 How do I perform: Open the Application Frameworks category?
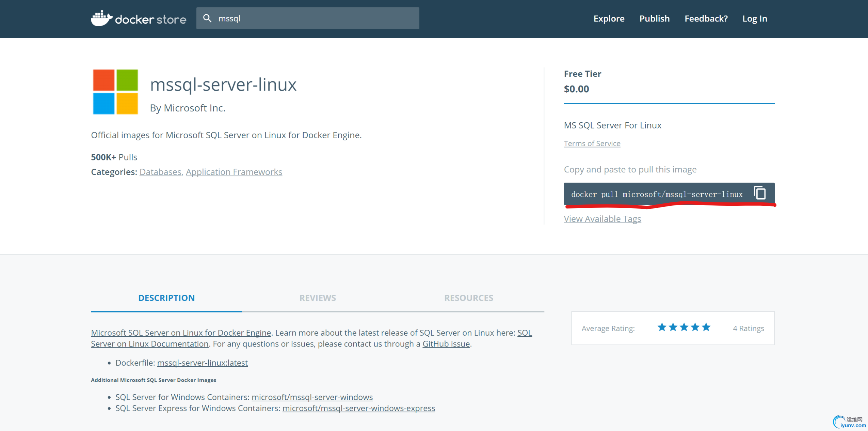point(234,172)
